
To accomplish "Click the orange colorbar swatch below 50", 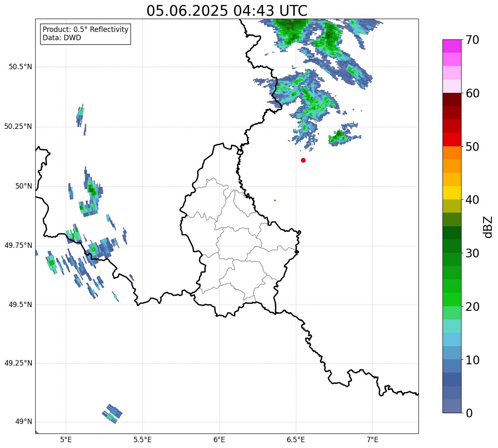I will click(x=452, y=153).
